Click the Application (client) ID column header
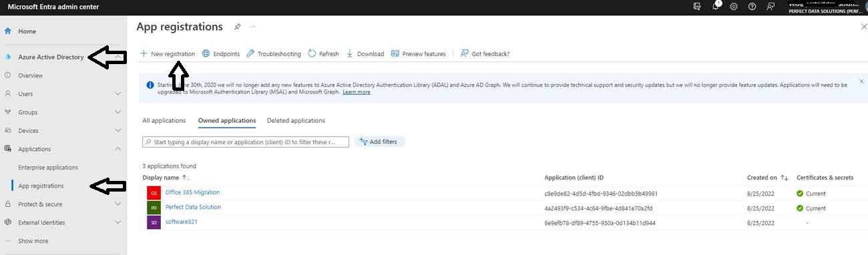Image resolution: width=868 pixels, height=255 pixels. 574,178
